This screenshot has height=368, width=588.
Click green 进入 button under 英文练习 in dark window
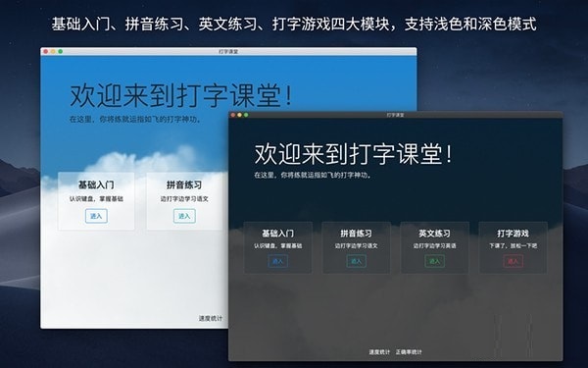pos(434,261)
